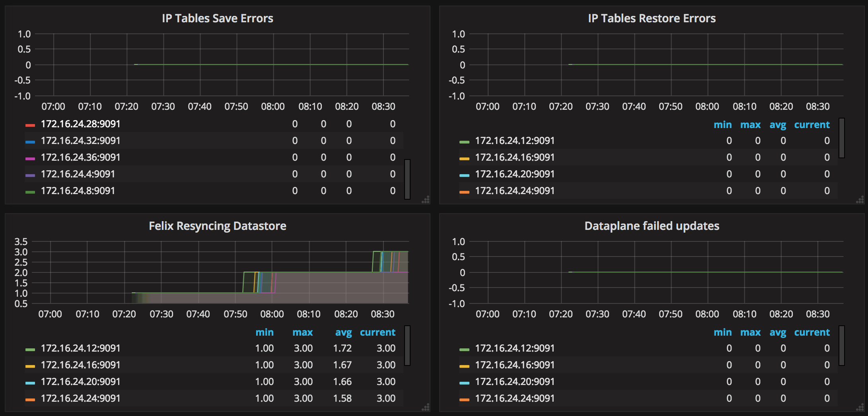Toggle 172.16.24.8:9091 series in Save Errors legend
Viewport: 868px width, 416px height.
[x=78, y=191]
